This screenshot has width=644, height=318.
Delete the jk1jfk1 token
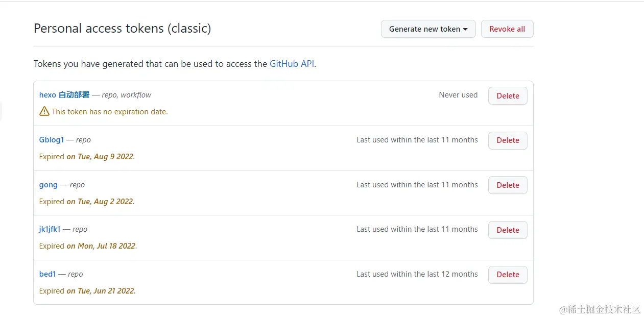[508, 230]
